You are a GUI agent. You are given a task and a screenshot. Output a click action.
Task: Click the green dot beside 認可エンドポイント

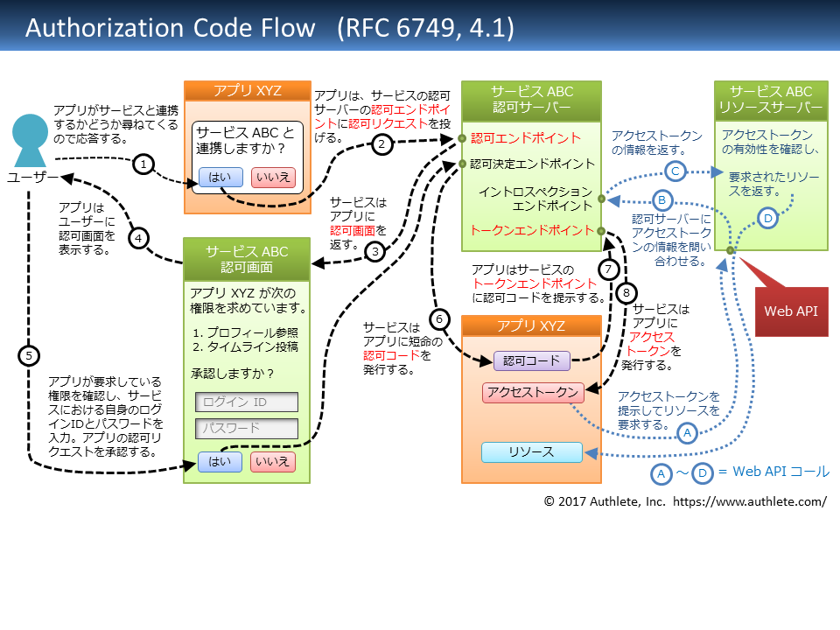462,139
